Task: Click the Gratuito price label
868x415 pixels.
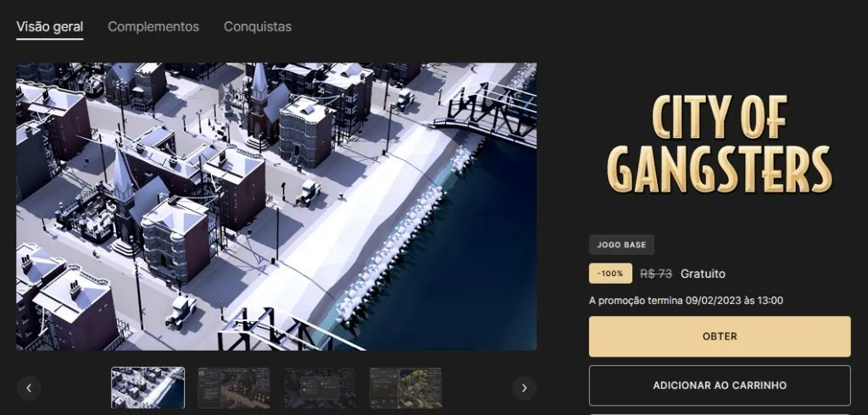Action: (703, 274)
